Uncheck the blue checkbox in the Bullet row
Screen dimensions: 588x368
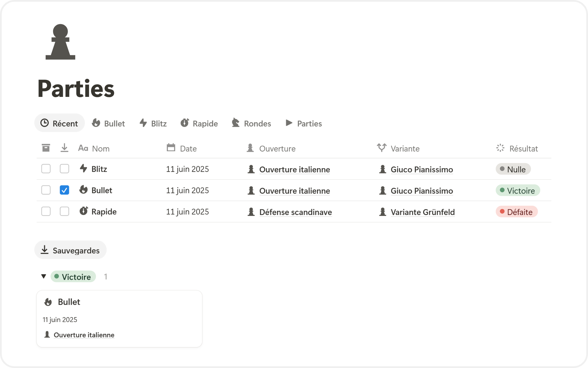(64, 190)
